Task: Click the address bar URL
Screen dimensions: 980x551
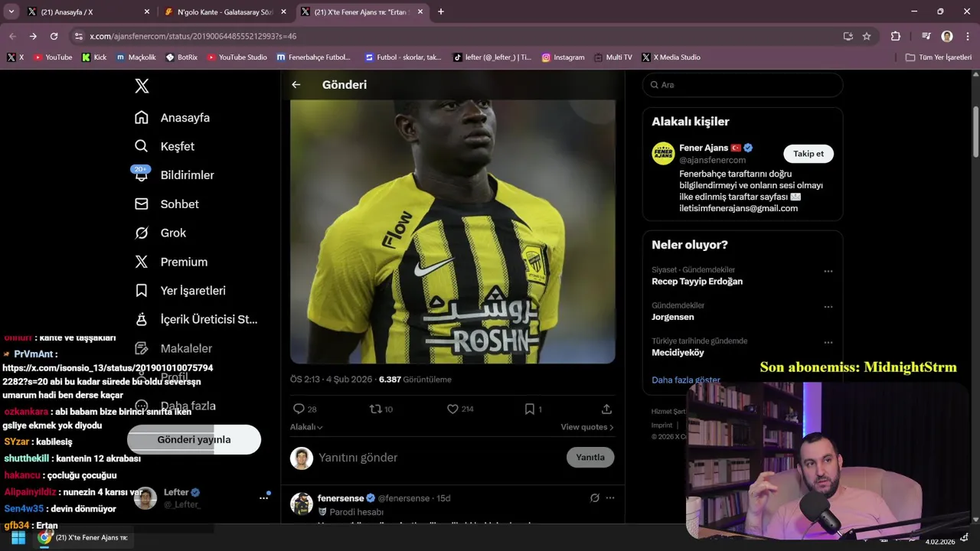Action: click(x=193, y=36)
